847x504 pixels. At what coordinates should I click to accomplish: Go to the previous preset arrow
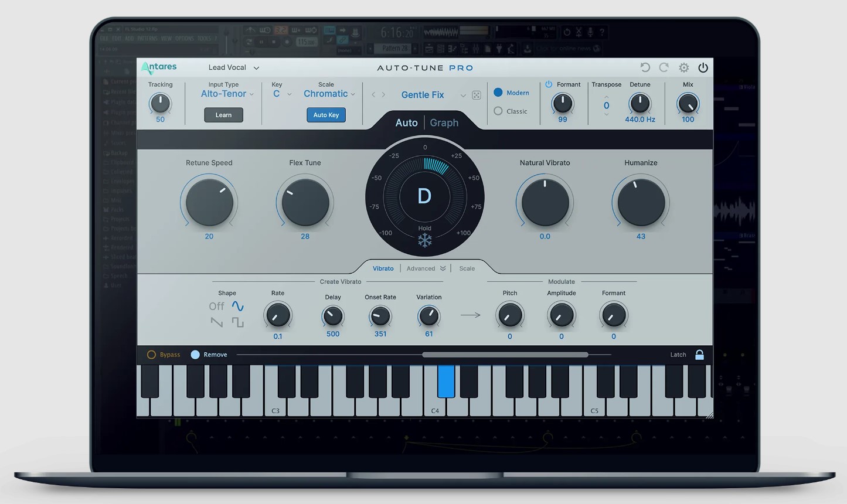(373, 95)
